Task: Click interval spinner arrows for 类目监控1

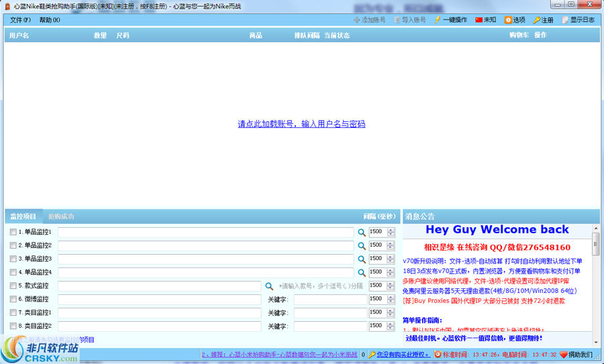Action: [391, 313]
